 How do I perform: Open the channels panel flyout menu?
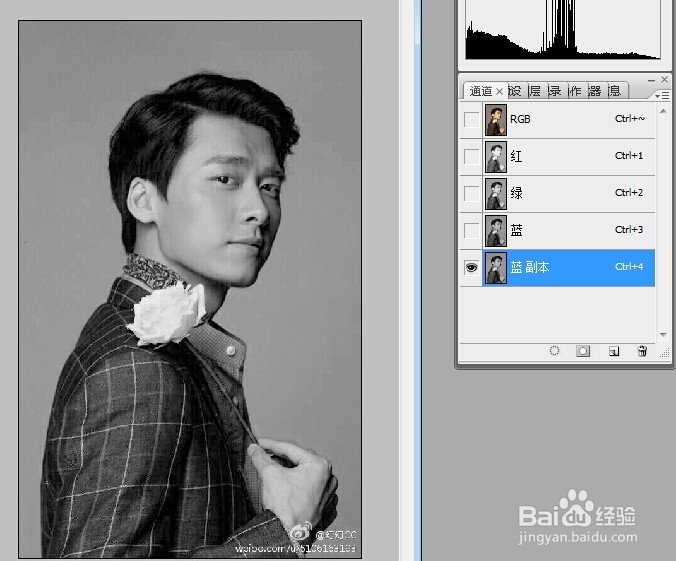click(663, 96)
